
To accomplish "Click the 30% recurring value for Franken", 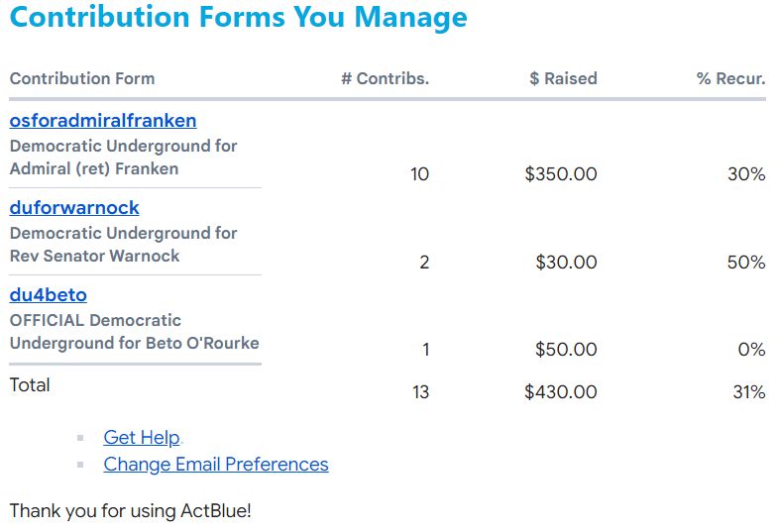I will pyautogui.click(x=746, y=174).
